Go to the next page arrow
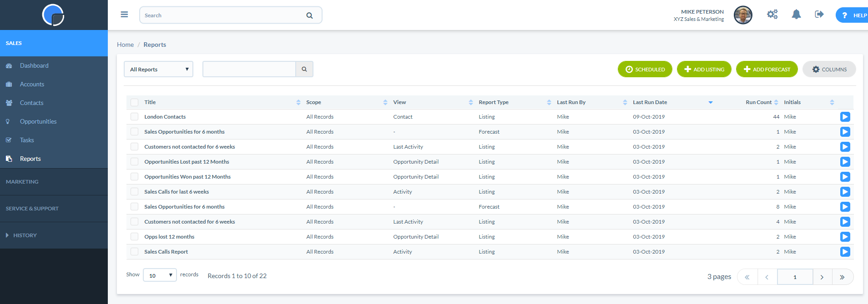The height and width of the screenshot is (304, 868). coord(822,277)
